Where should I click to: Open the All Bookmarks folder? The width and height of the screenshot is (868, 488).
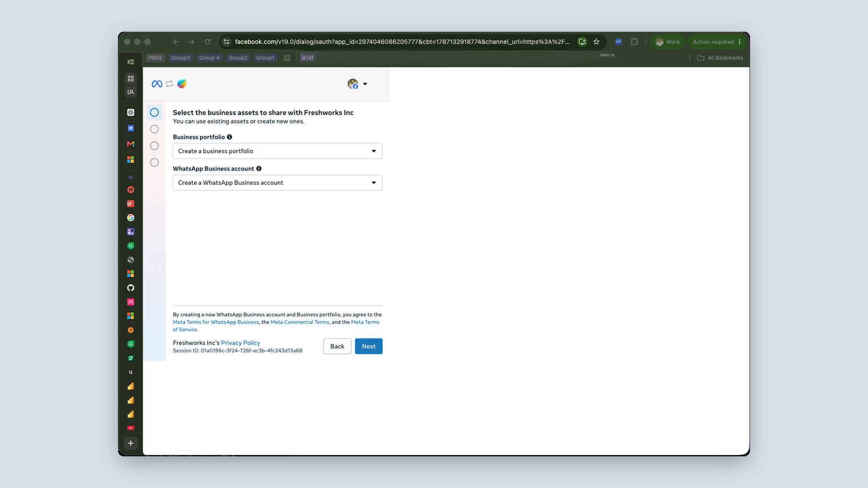point(720,58)
